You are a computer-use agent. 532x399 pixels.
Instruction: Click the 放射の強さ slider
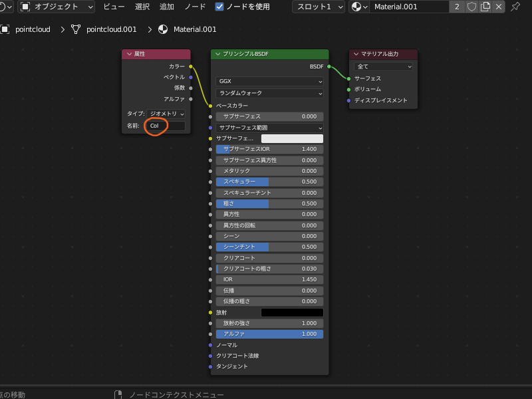point(269,323)
